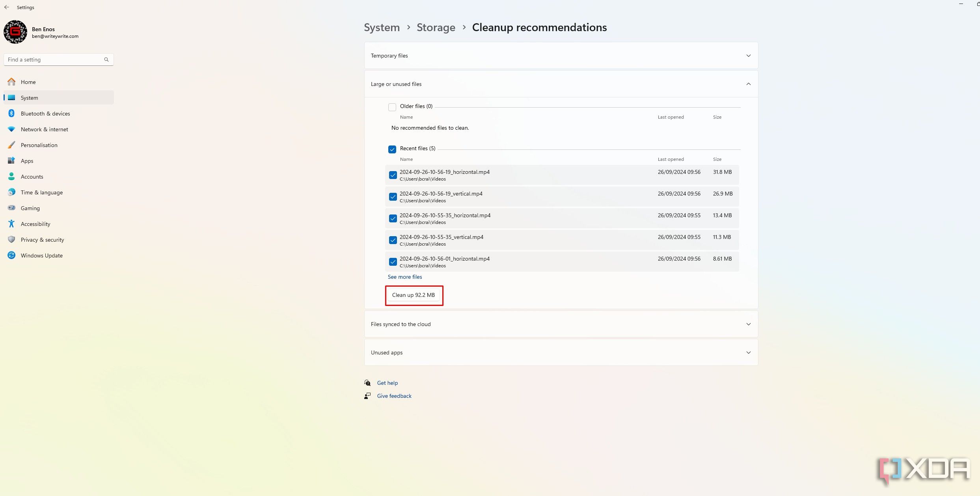Click the Personalisation paintbrush icon
Screen dimensions: 980x496
point(11,145)
